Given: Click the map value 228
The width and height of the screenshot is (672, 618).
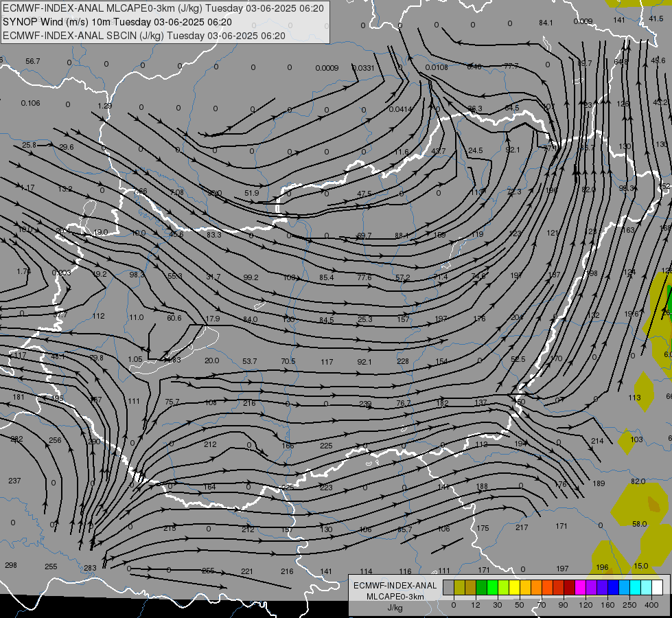Looking at the screenshot, I should [x=403, y=361].
